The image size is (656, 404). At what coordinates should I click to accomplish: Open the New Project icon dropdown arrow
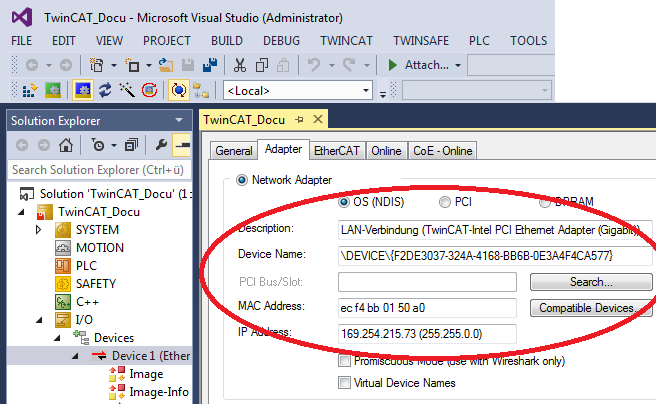click(113, 66)
